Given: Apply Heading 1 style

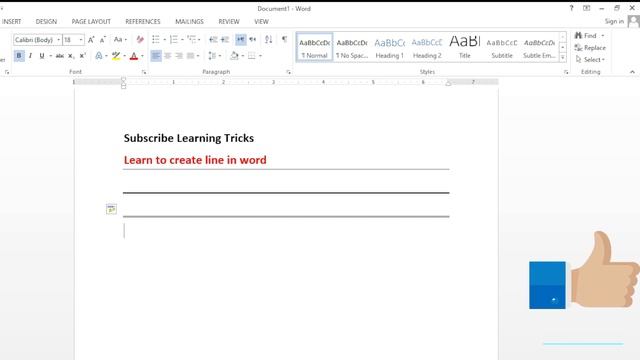Looking at the screenshot, I should pos(389,47).
